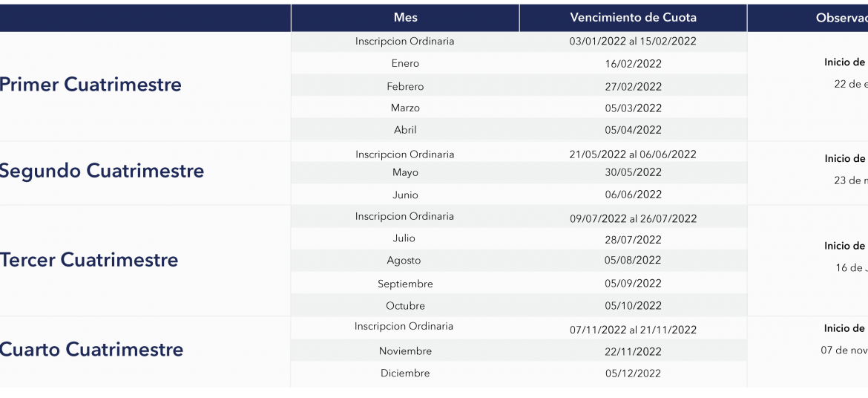Screen dimensions: 868x398
Task: Select the Primer Cuatrimestre heading
Action: [x=91, y=85]
